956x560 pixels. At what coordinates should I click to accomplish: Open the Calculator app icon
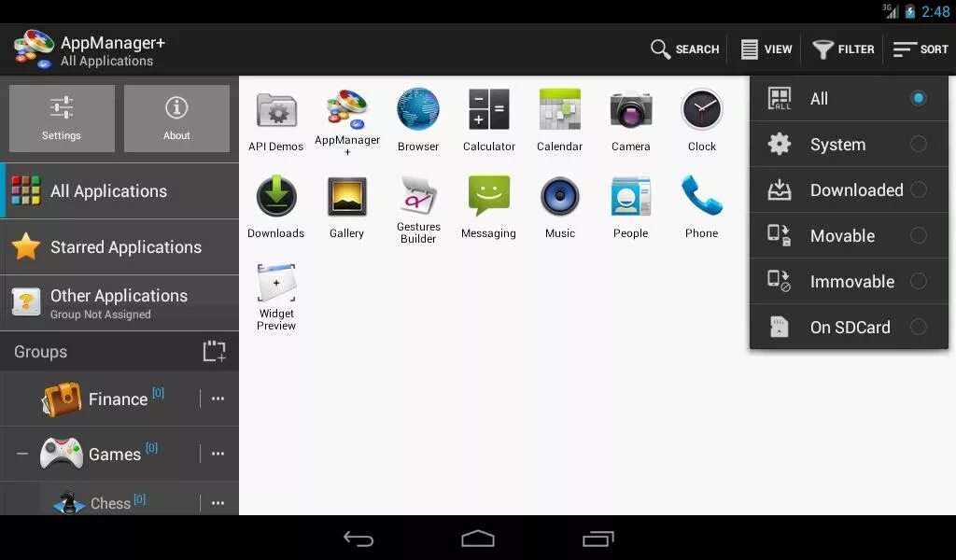(489, 110)
